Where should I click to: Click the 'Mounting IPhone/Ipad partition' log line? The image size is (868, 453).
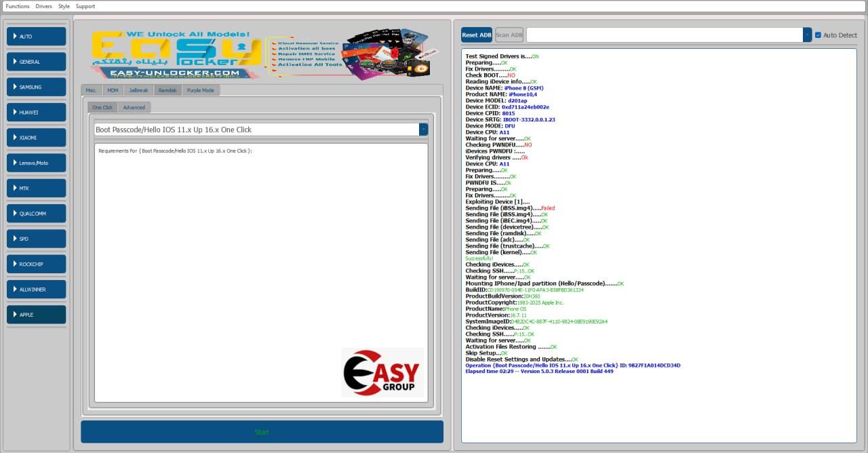tap(545, 283)
